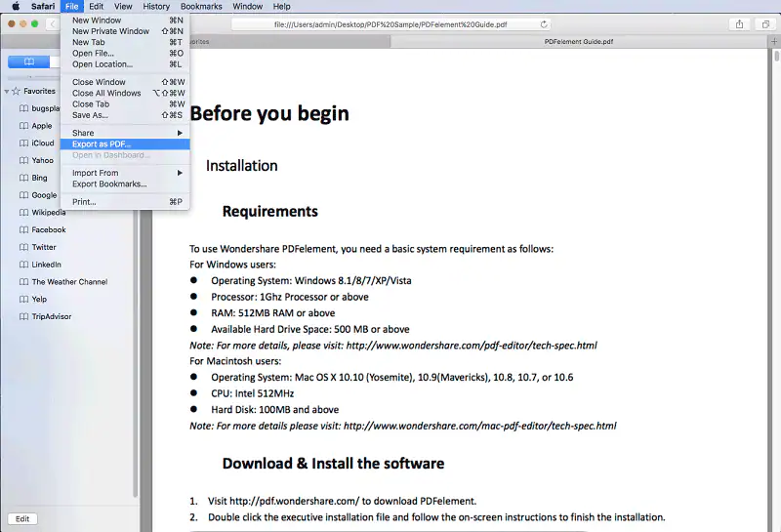Screen dimensions: 781x532
Task: Click the Yahoo bookmark book icon
Action: pyautogui.click(x=23, y=160)
